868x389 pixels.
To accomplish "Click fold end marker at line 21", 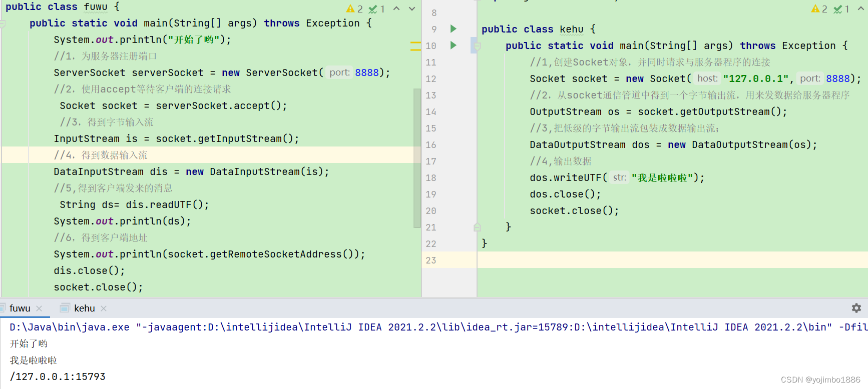I will tap(477, 227).
